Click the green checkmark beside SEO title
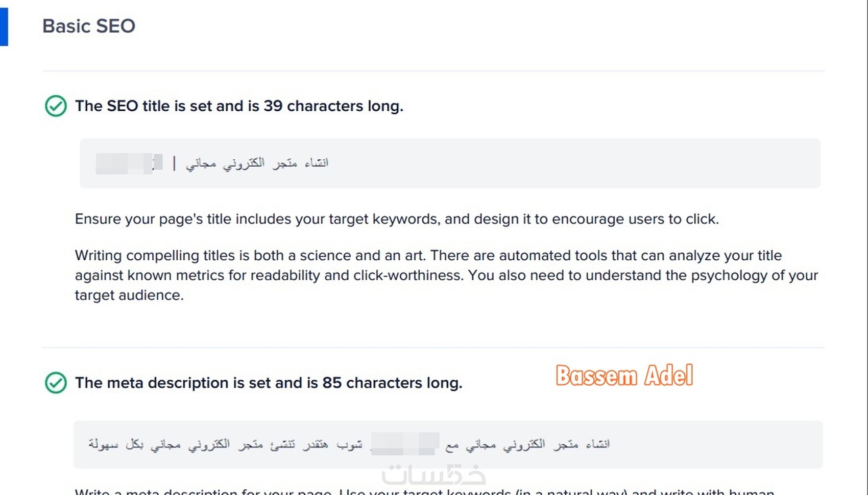Viewport: 868px width, 495px height. click(x=56, y=106)
